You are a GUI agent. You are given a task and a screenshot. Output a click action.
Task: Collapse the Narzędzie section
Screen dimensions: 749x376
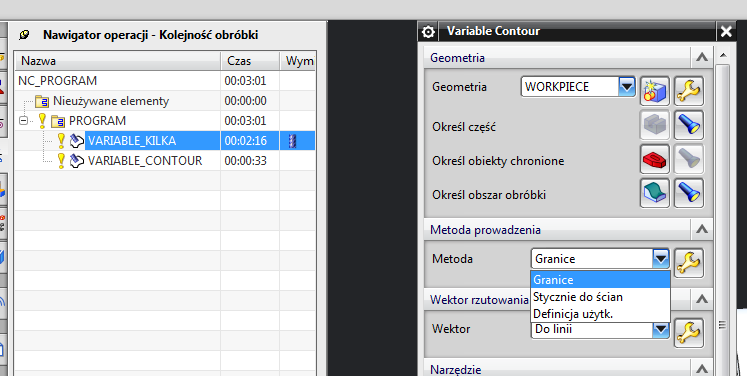coord(702,369)
